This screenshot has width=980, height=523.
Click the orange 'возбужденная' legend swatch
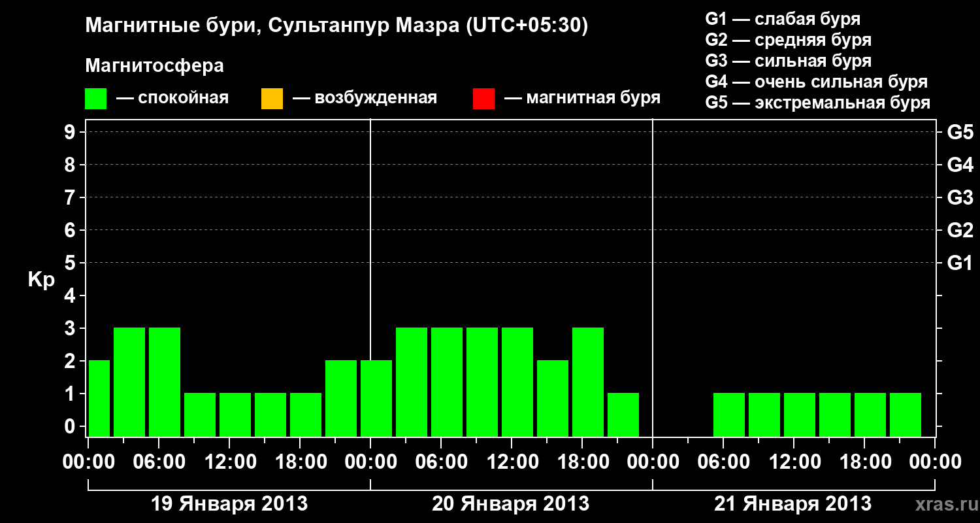272,99
